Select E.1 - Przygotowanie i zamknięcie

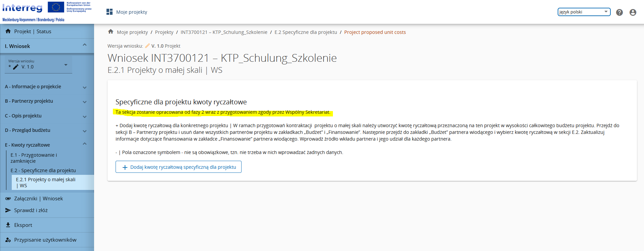[34, 158]
